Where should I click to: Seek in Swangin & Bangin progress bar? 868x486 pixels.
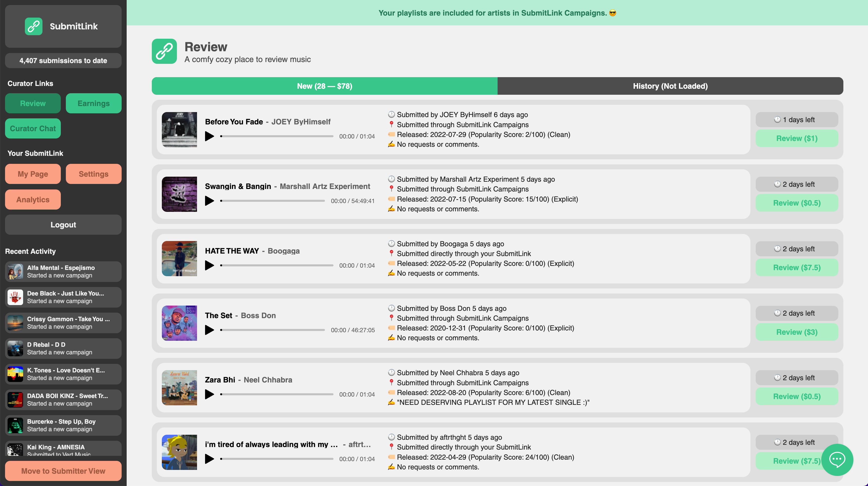coord(273,201)
